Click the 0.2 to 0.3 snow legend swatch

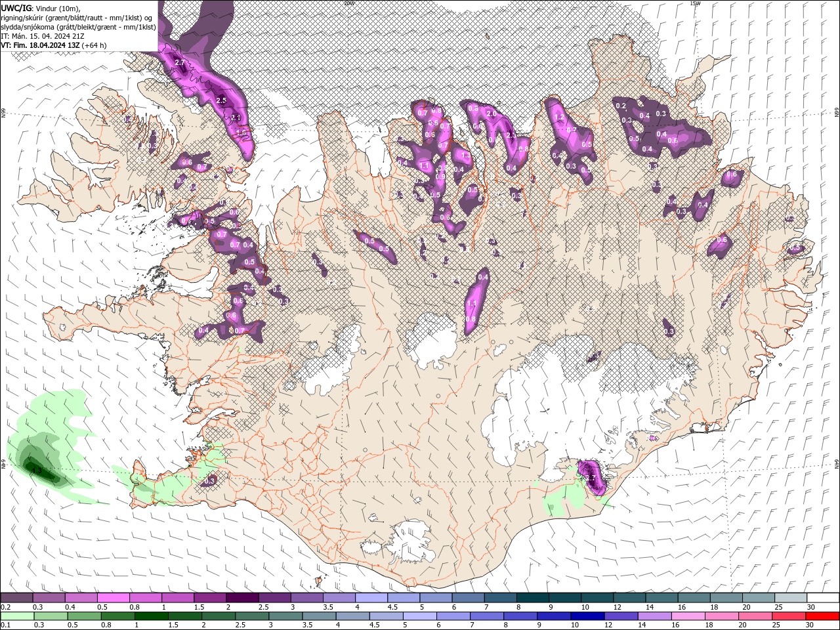tap(16, 598)
